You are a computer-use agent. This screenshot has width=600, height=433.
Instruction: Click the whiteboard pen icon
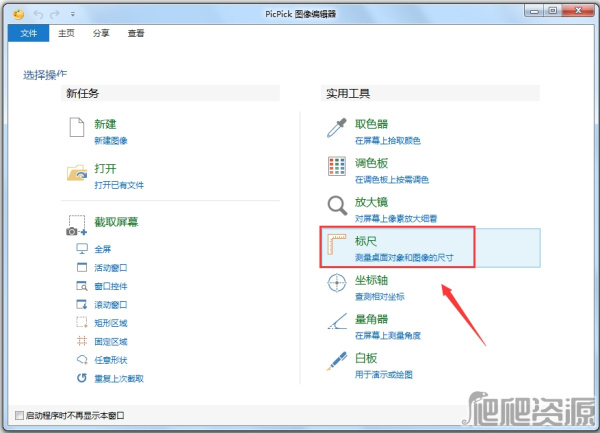pos(337,361)
